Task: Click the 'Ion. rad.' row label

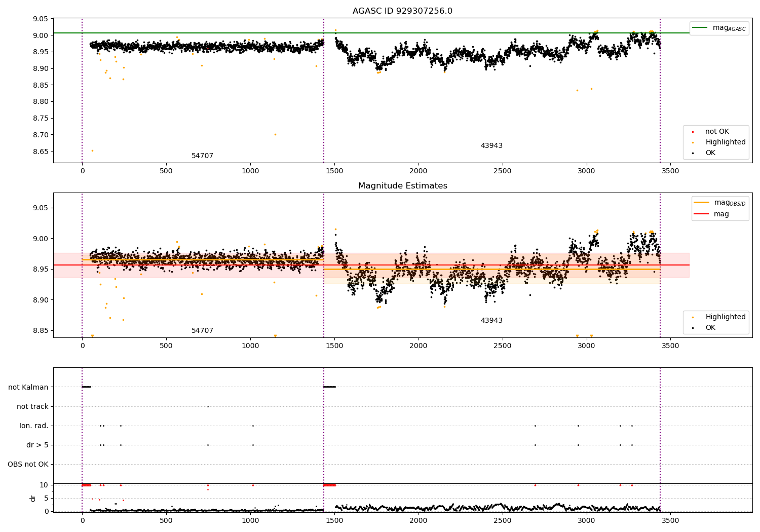Action: coord(34,426)
